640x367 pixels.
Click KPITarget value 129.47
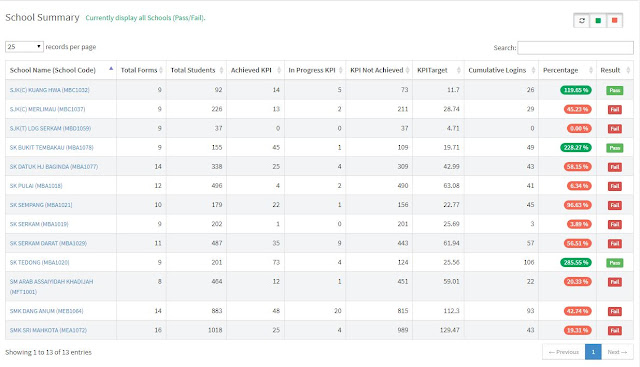click(449, 331)
